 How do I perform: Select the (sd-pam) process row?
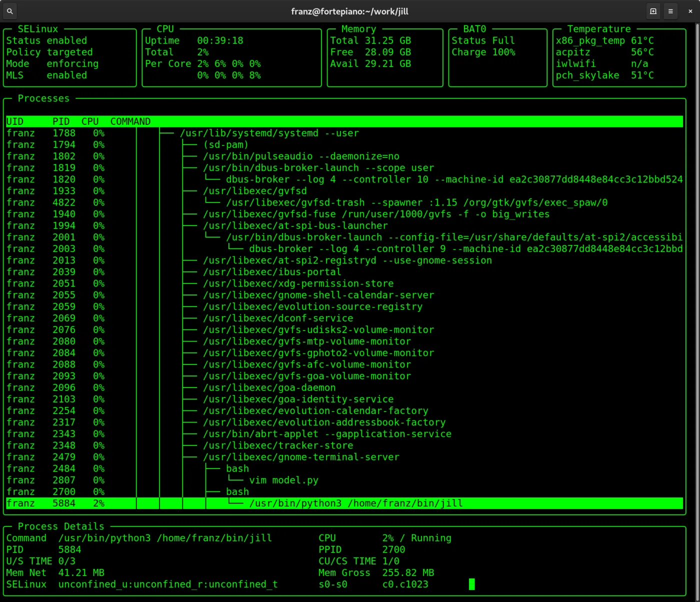tap(344, 145)
